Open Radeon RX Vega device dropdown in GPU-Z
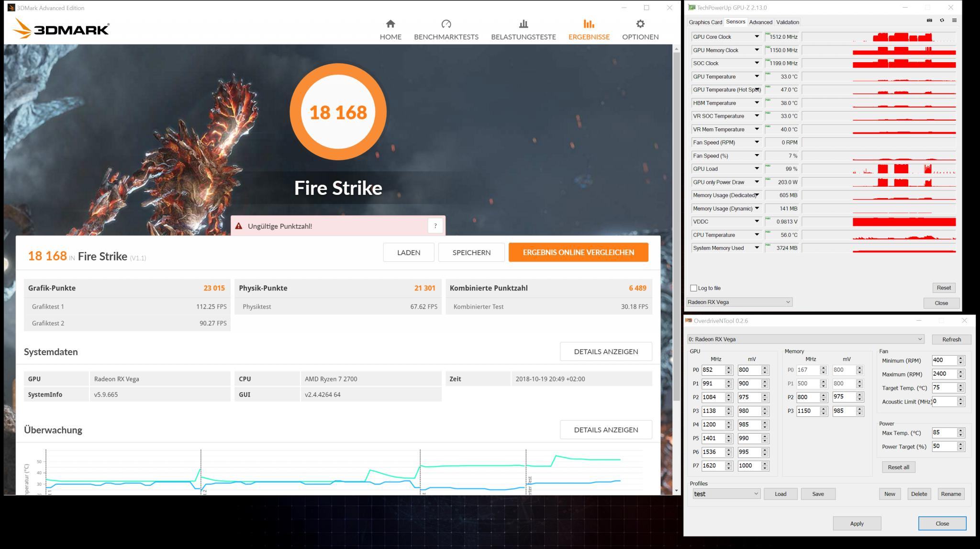Screen dimensions: 980x549 (739, 302)
